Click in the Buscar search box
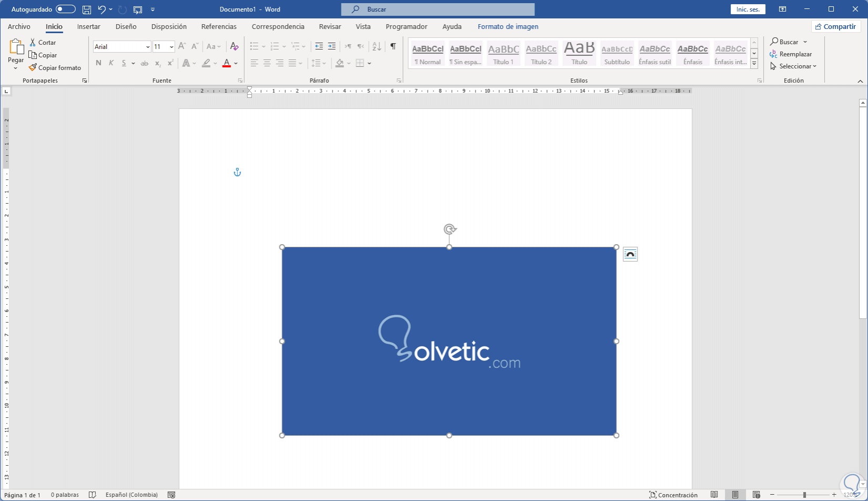 point(438,9)
